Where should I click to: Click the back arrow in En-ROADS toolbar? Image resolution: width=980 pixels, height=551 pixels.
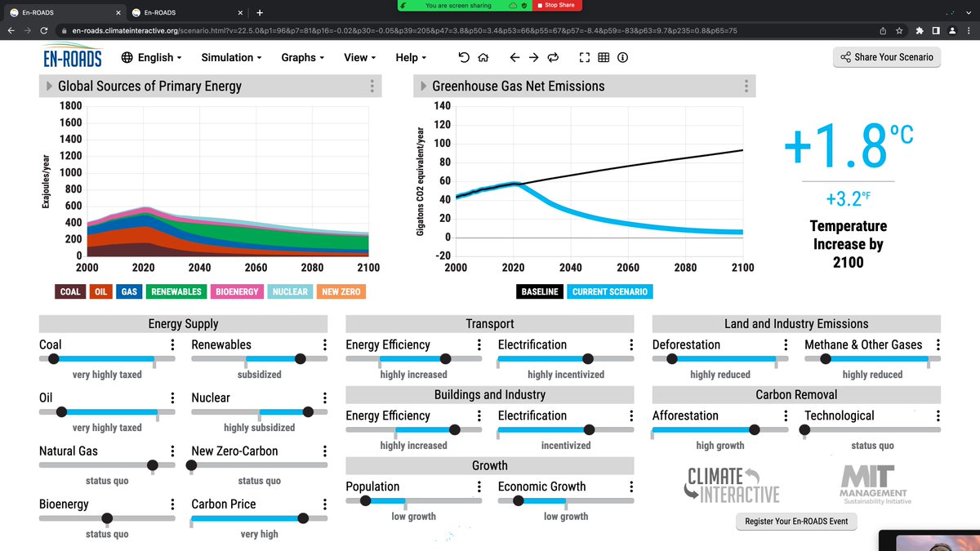(514, 57)
